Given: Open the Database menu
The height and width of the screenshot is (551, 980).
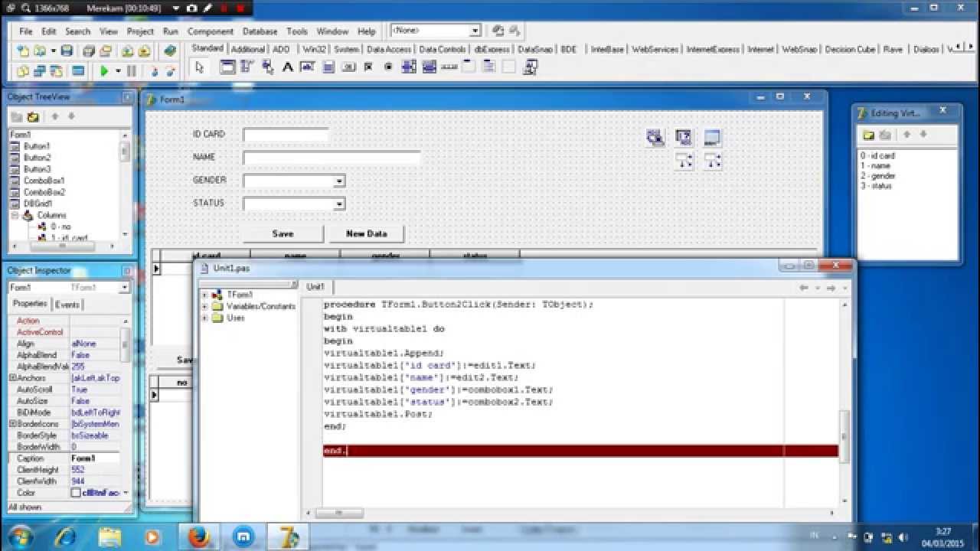Looking at the screenshot, I should pyautogui.click(x=260, y=31).
